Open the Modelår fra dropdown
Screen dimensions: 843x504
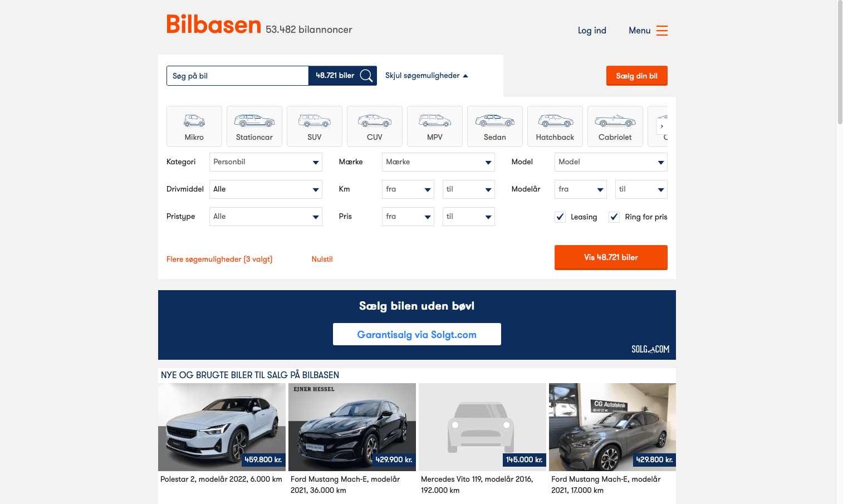click(581, 189)
